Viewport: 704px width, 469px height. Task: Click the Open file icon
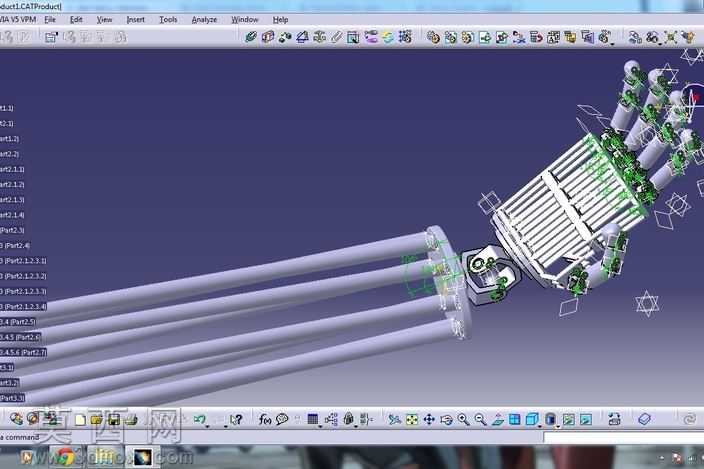pos(97,419)
